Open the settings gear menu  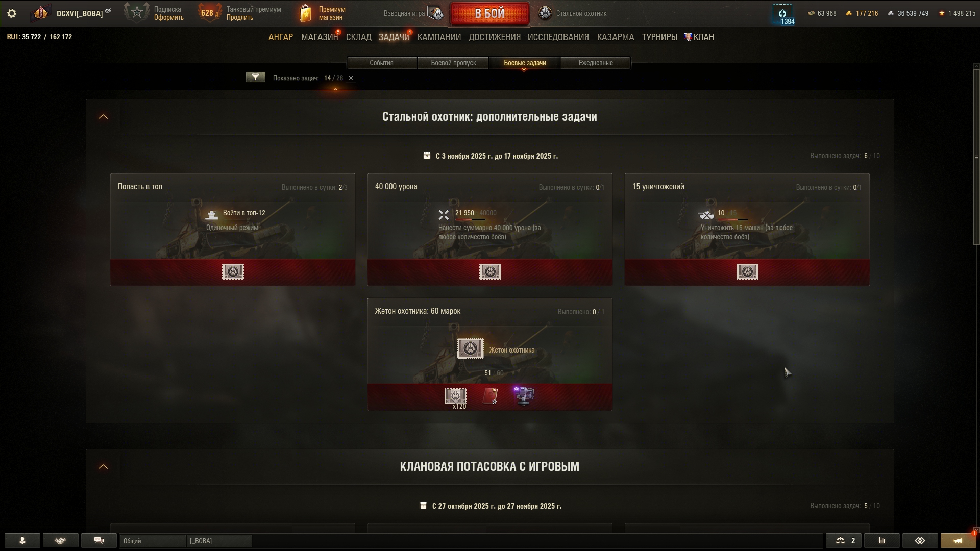pos(12,14)
